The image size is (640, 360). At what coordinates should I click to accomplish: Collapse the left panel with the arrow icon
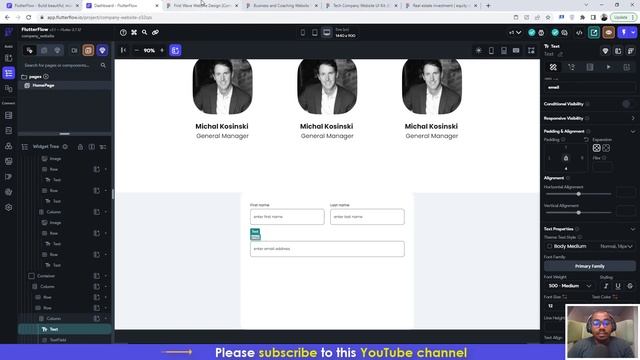pos(123,50)
